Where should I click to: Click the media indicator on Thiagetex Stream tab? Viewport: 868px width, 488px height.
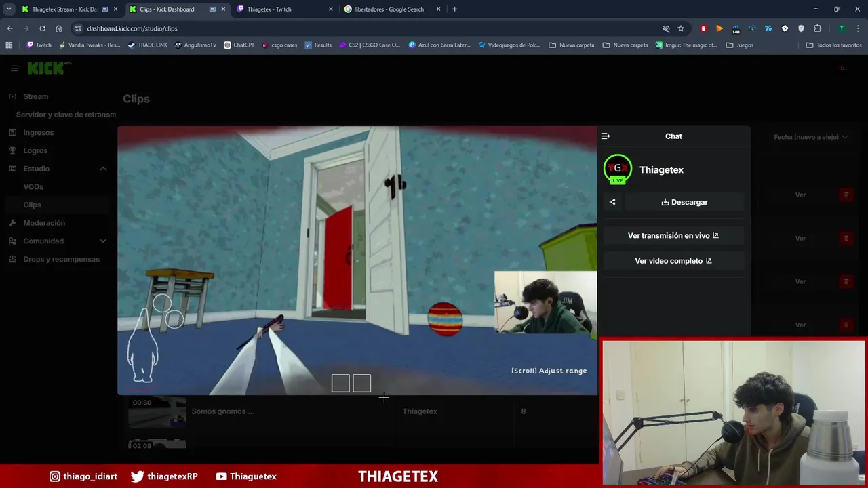[104, 9]
